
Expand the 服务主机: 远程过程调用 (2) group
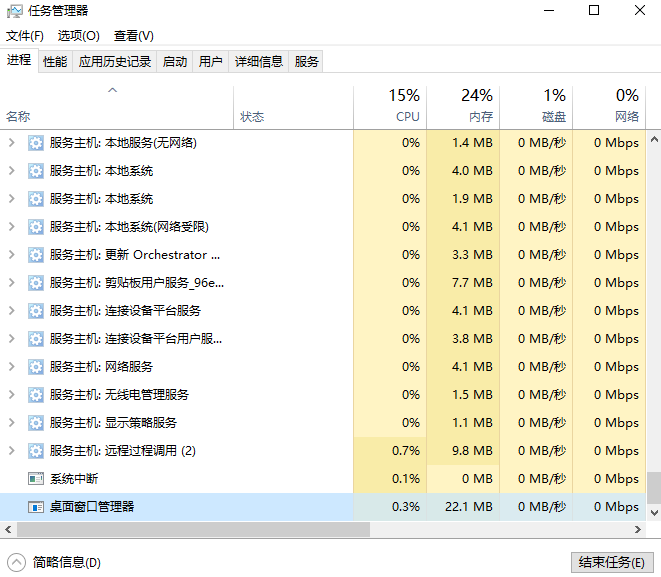(12, 451)
